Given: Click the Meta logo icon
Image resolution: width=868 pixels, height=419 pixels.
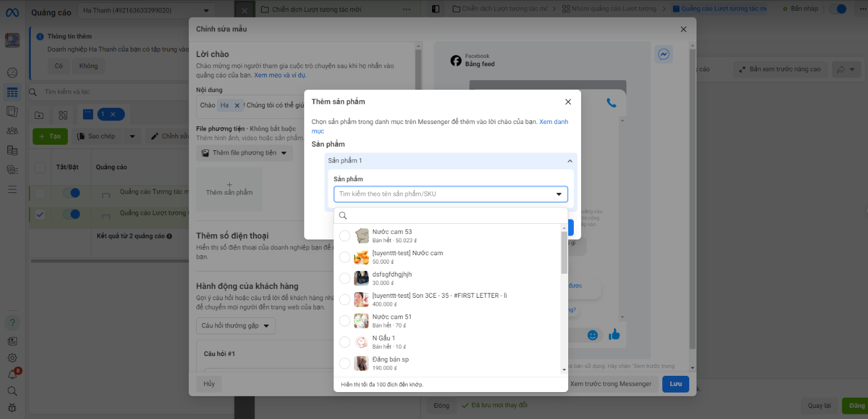Looking at the screenshot, I should (12, 12).
